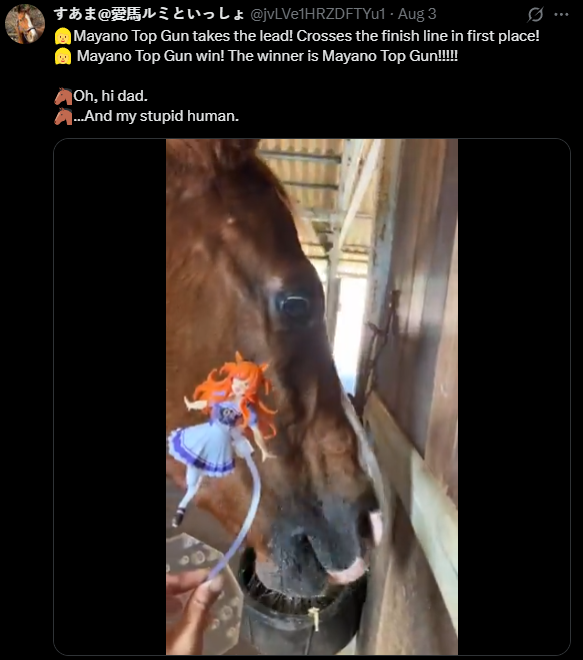The width and height of the screenshot is (583, 660).
Task: Click the display name すあま@愛馬ルミといっしょ
Action: coord(149,14)
